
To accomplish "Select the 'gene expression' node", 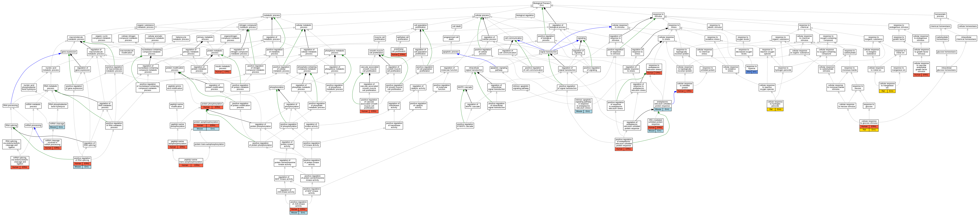I will 69,52.
